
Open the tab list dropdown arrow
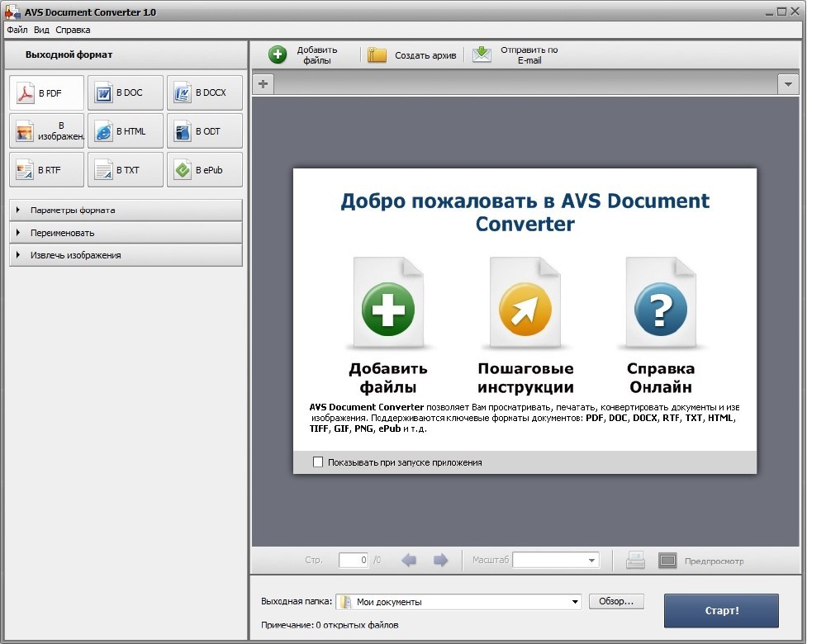[x=788, y=84]
